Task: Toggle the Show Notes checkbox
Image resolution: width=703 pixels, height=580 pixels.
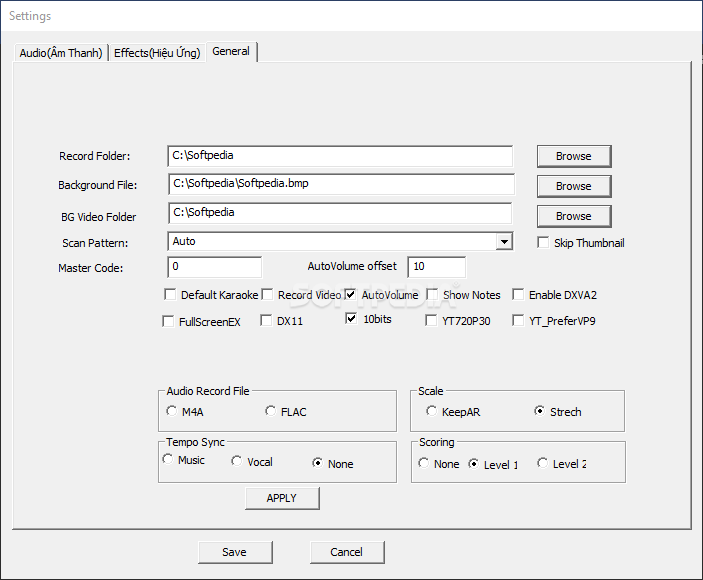Action: click(x=432, y=295)
